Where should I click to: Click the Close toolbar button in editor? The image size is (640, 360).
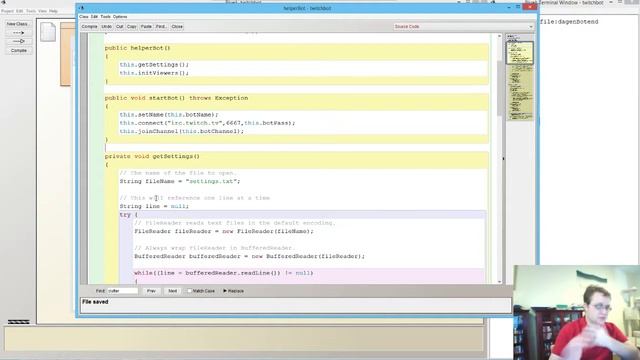(x=177, y=27)
